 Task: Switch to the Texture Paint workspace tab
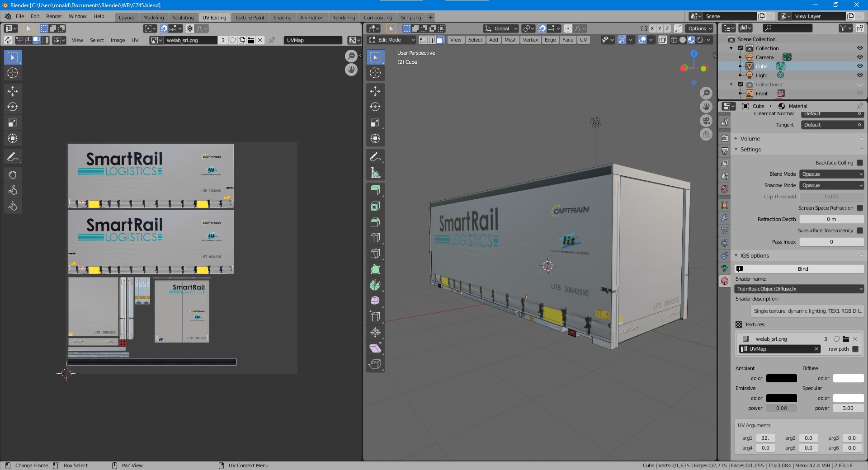(250, 18)
